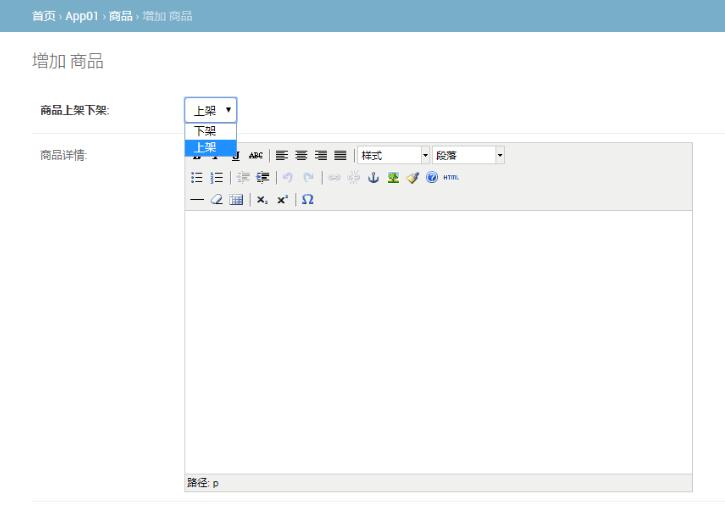Open the 样式 style dropdown
This screenshot has height=517, width=725.
tap(393, 155)
